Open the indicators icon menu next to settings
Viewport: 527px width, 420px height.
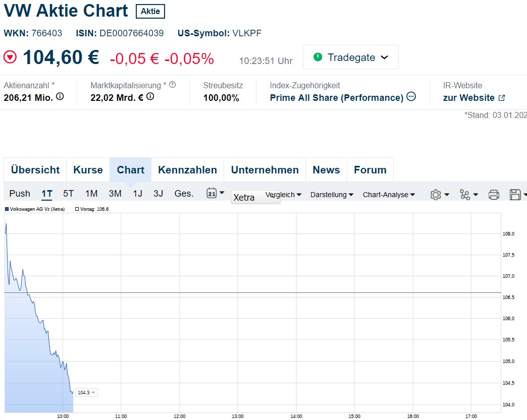click(x=468, y=195)
